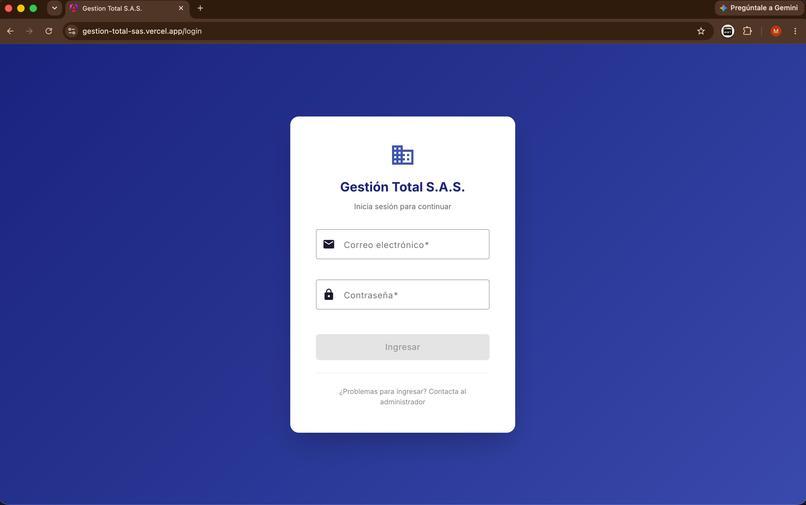
Task: Bookmark this page with star icon
Action: pyautogui.click(x=701, y=31)
